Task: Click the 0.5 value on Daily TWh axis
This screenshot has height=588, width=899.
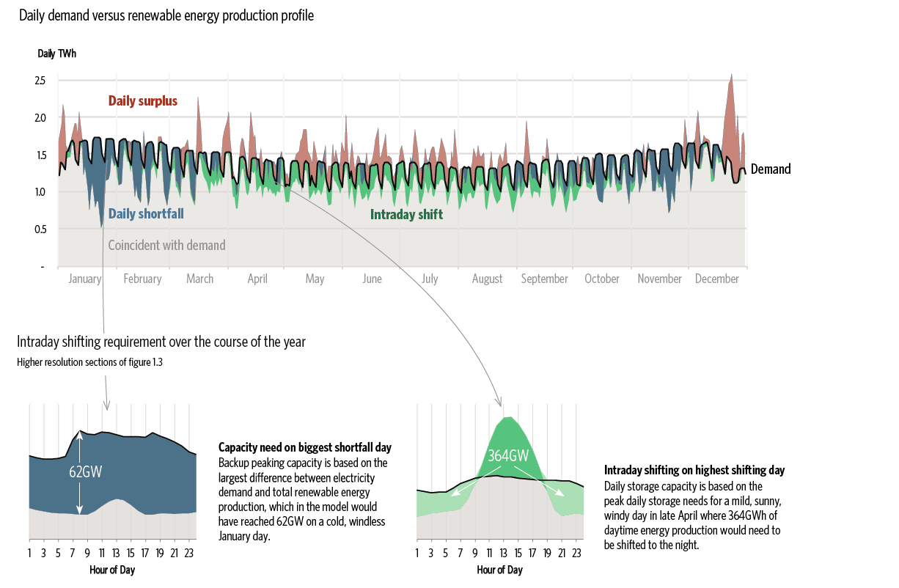Action: pos(40,229)
